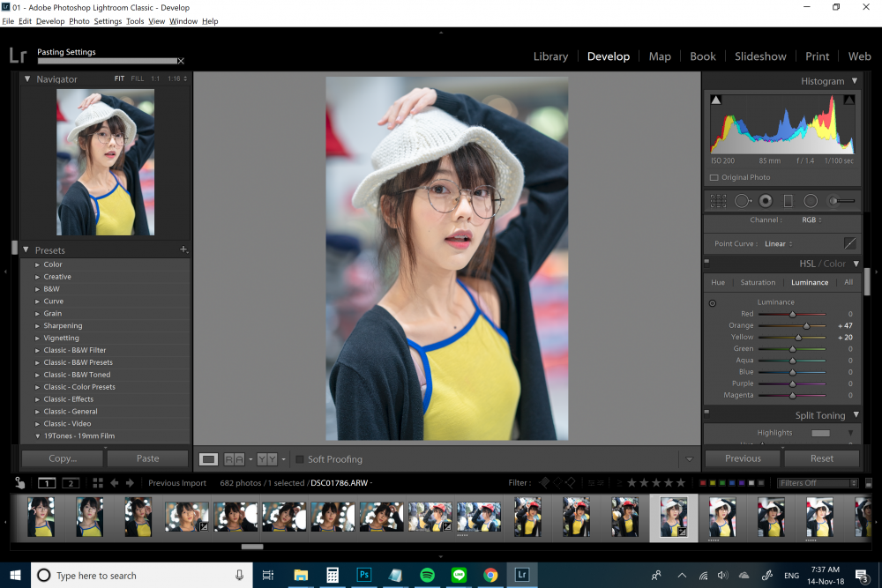Select the Adjustment Brush tool
The image size is (882, 588).
click(841, 201)
